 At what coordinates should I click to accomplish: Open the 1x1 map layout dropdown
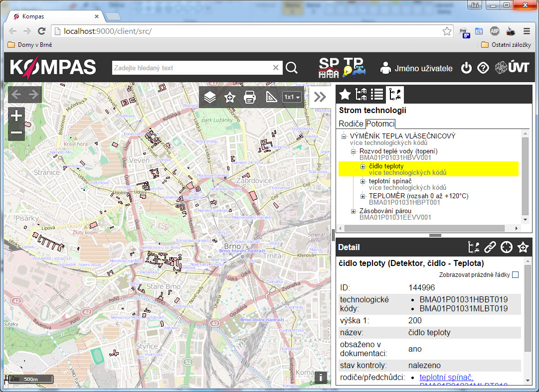click(292, 97)
